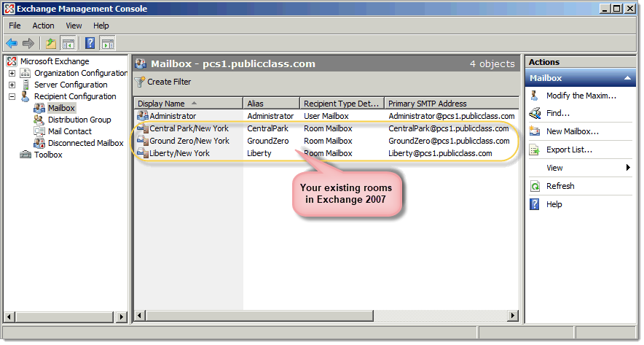Click the Toolbox briefcase icon

(25, 155)
